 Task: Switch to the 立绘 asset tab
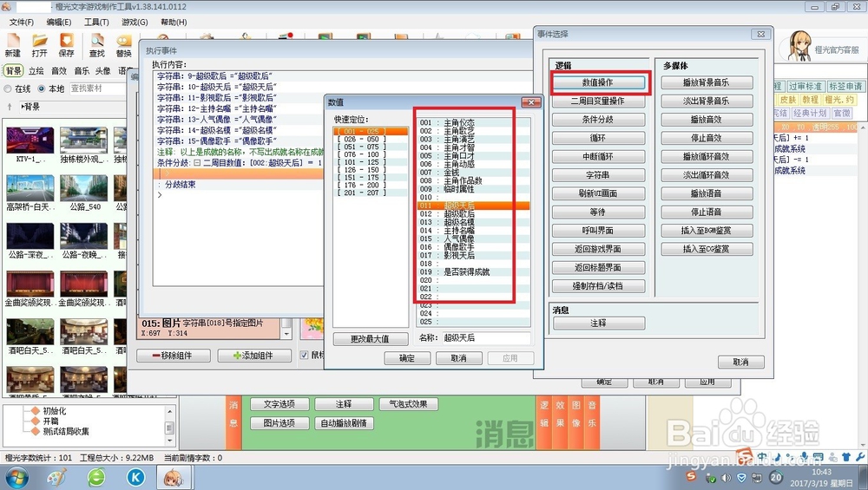[36, 71]
